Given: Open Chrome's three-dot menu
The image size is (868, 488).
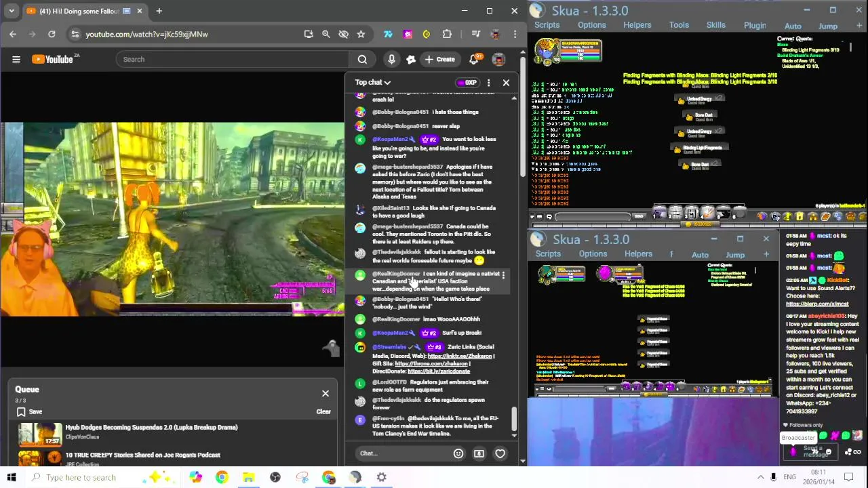Looking at the screenshot, I should tap(515, 34).
